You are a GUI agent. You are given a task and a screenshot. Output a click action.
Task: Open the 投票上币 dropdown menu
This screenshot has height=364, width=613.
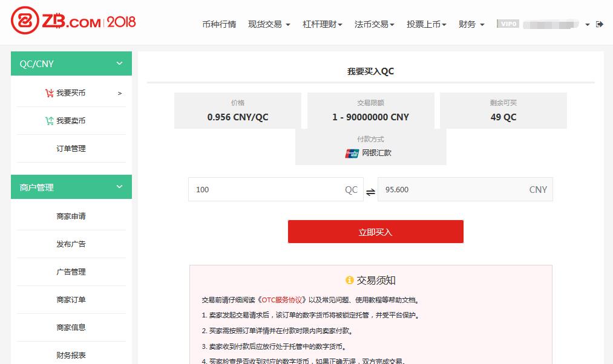point(426,24)
